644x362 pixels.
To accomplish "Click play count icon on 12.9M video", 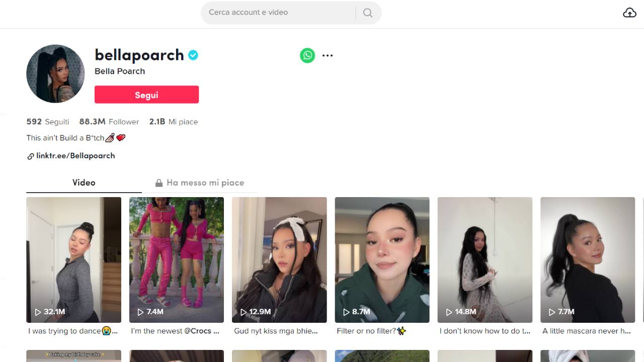I will pos(243,312).
